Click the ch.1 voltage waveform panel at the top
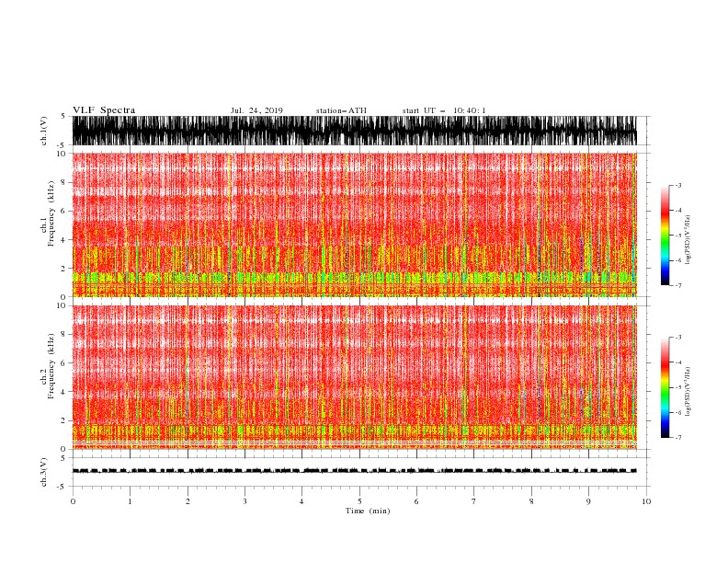The image size is (728, 563). click(360, 131)
